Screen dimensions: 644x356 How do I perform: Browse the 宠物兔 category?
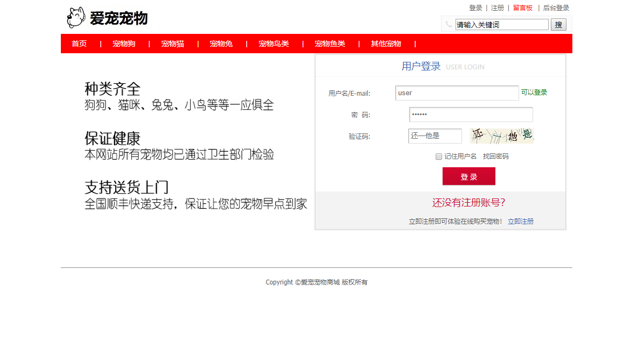(221, 44)
